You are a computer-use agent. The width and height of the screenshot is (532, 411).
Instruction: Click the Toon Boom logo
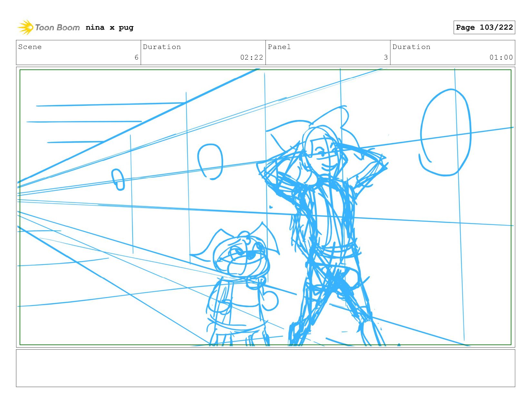pos(48,27)
